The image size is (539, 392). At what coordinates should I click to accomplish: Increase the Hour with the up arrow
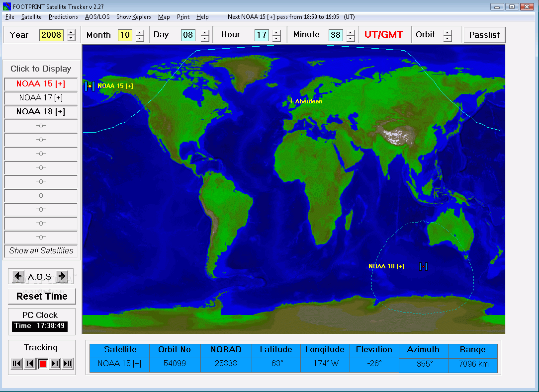point(276,32)
